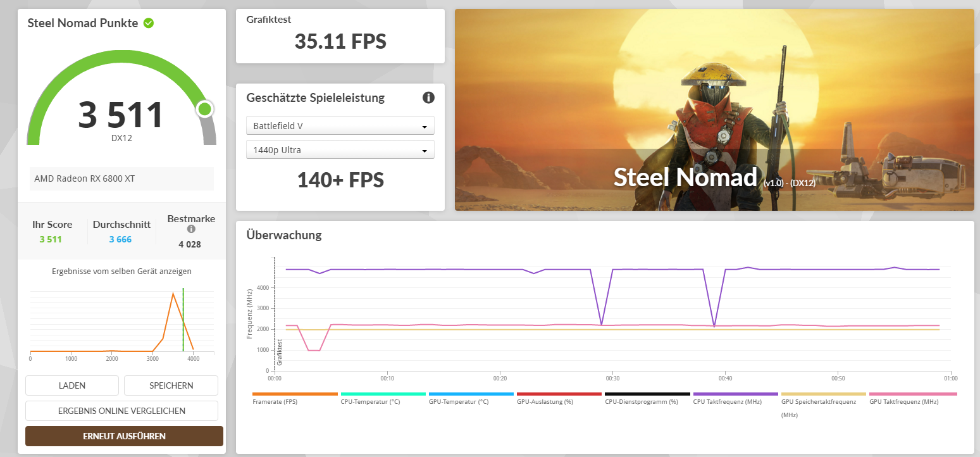Image resolution: width=980 pixels, height=457 pixels.
Task: Click the Steel Nomad banner image
Action: 714,110
